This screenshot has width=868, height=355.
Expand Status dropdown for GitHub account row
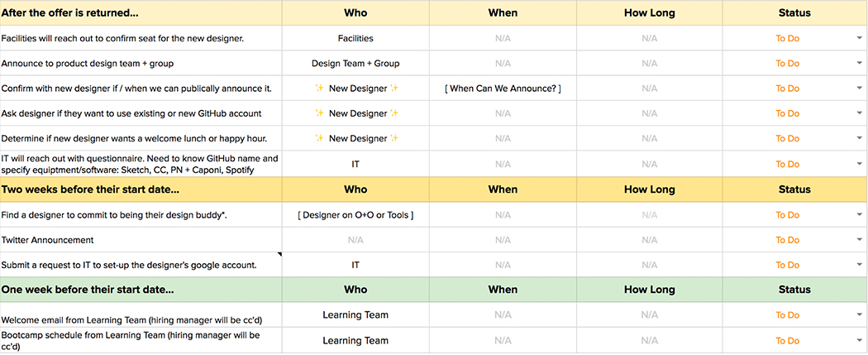[x=860, y=113]
